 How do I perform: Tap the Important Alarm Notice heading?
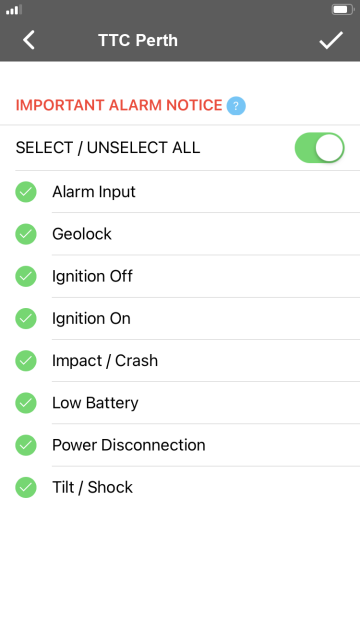pos(119,105)
